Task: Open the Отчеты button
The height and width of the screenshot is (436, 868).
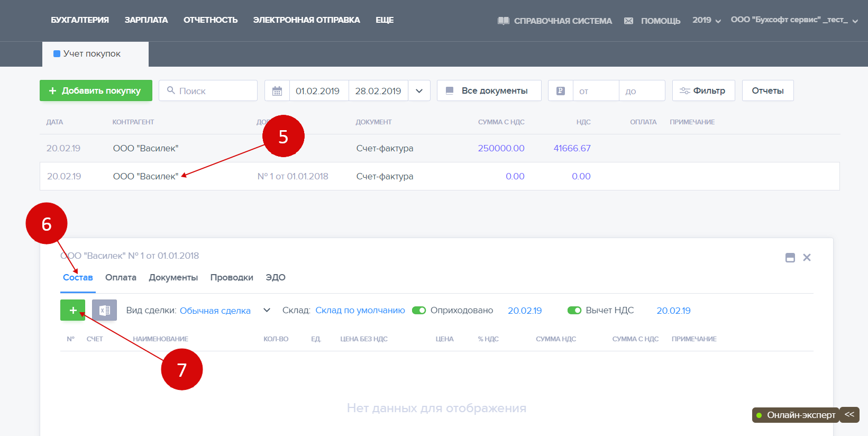Action: [x=768, y=90]
